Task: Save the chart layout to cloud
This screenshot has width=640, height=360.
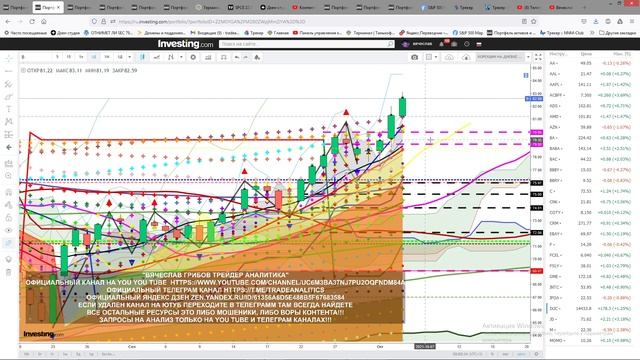Action: pos(466,57)
